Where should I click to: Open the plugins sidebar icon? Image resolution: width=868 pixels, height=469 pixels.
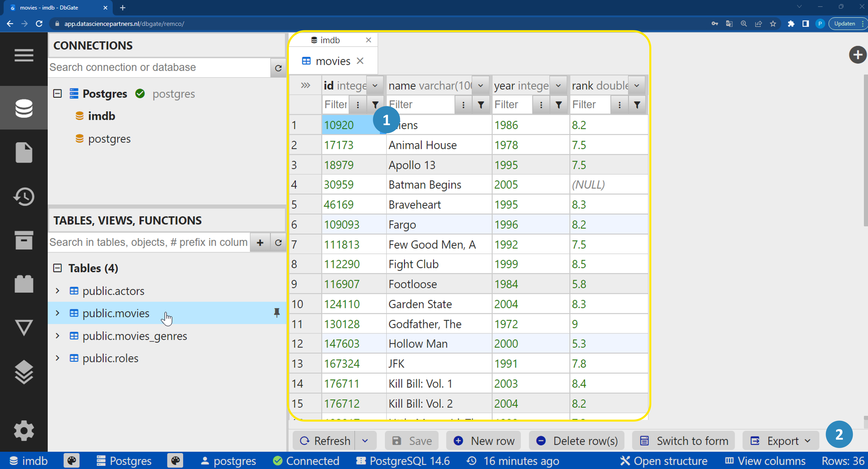click(x=24, y=284)
